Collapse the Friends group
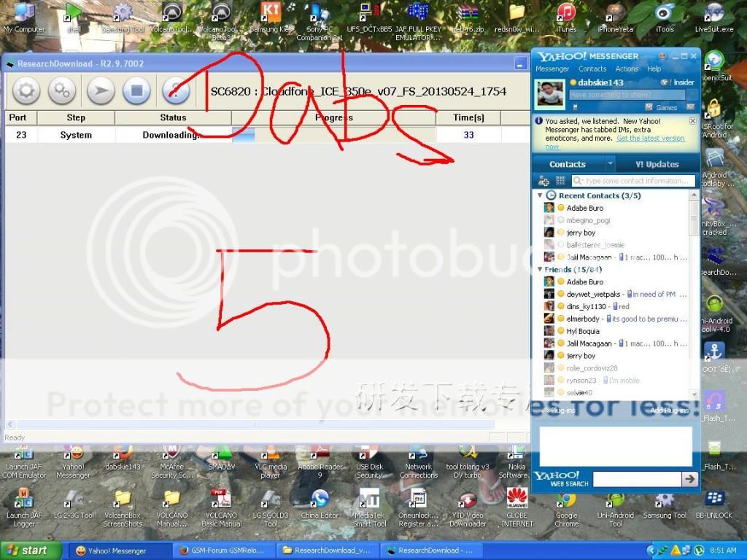 pyautogui.click(x=541, y=270)
